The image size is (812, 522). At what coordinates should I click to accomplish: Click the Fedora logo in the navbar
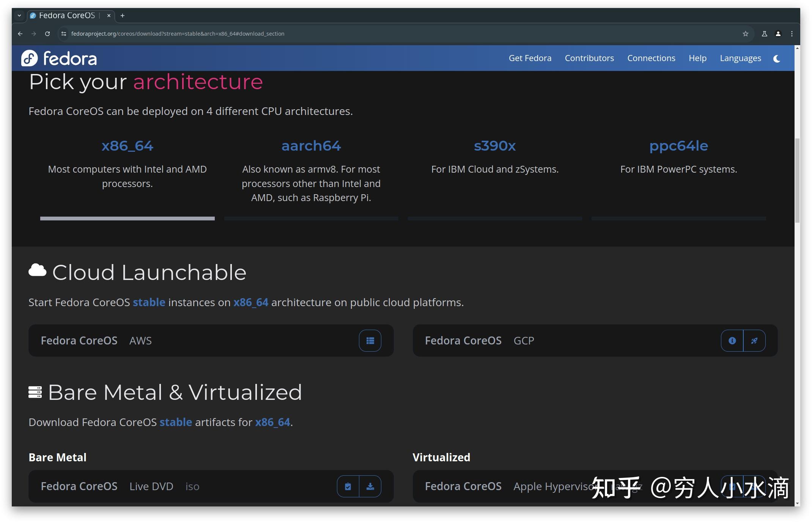[59, 58]
